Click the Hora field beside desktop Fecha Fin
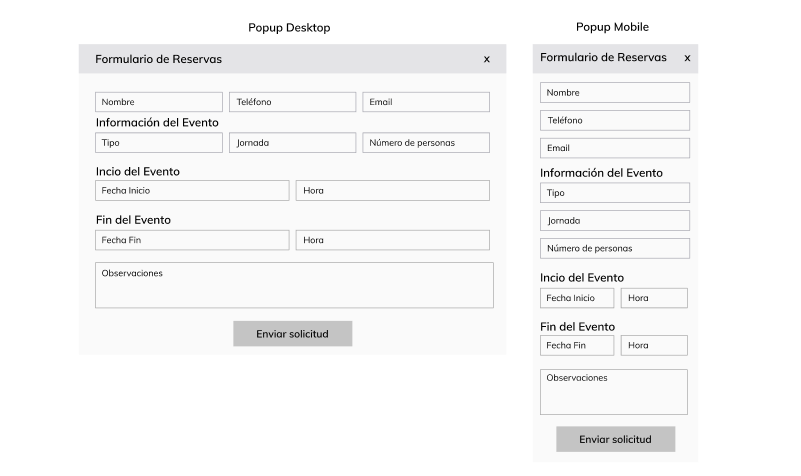 pyautogui.click(x=393, y=240)
